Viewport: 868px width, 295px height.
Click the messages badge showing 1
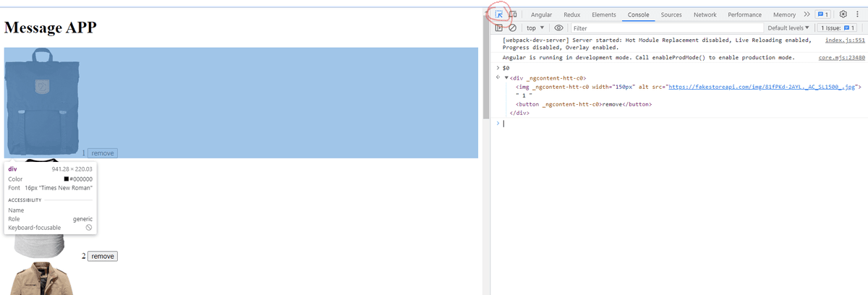point(822,14)
